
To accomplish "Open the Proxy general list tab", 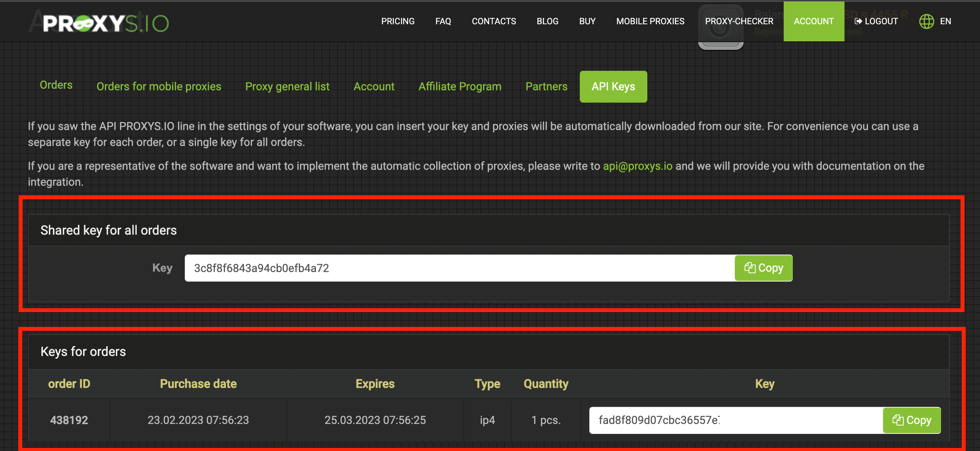I will click(x=287, y=87).
